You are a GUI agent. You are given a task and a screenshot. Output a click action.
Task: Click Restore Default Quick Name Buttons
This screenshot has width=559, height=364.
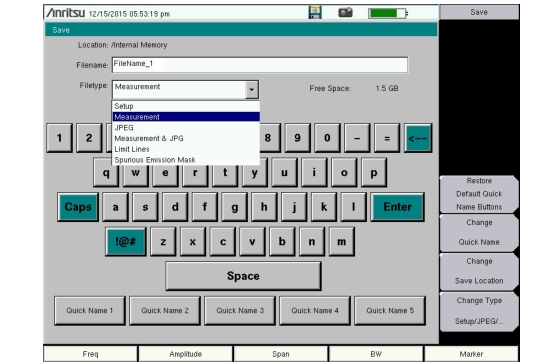(479, 194)
